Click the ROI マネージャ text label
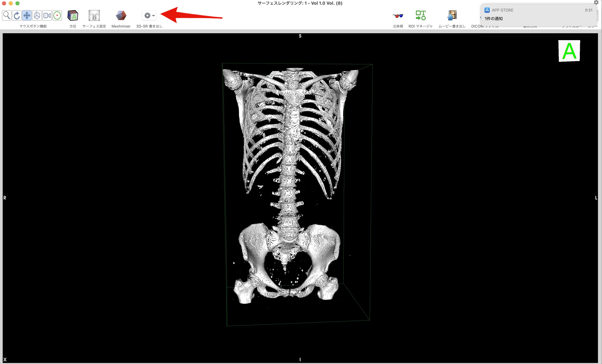The image size is (602, 364). coord(420,26)
